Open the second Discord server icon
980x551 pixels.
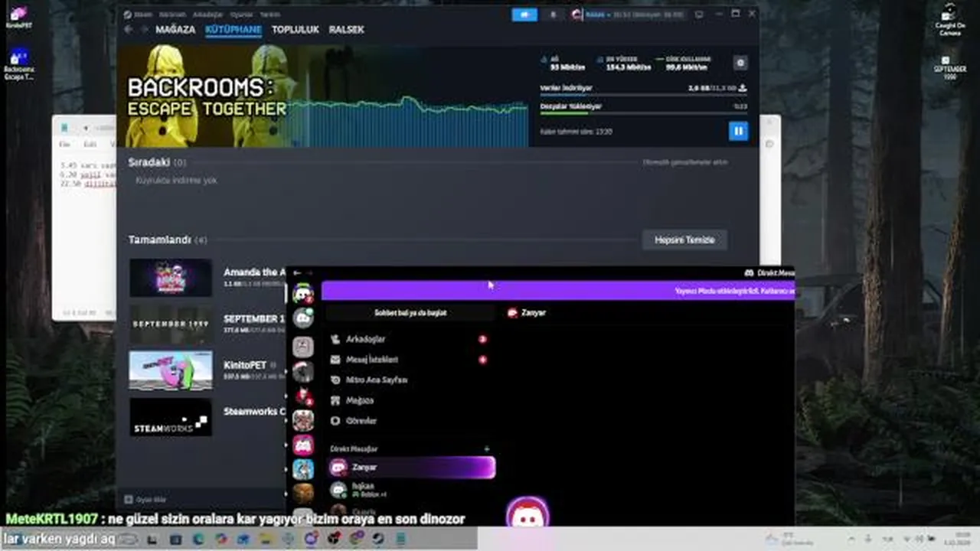303,318
